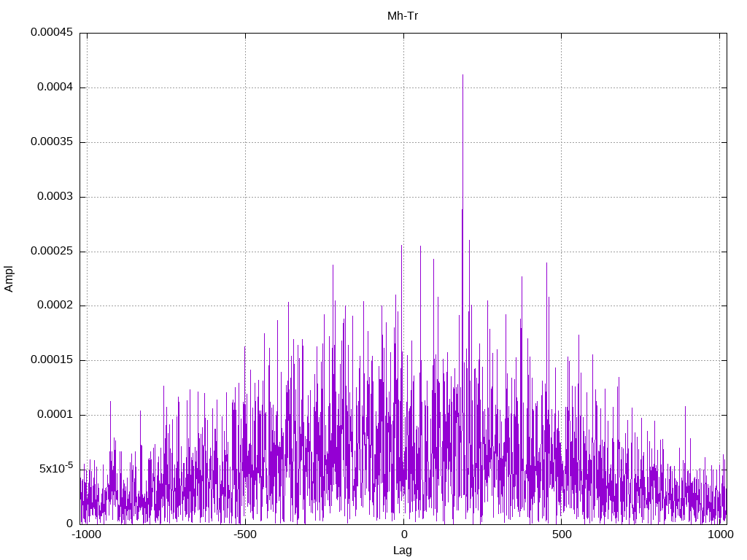Click x-axis tick label -500

point(245,534)
